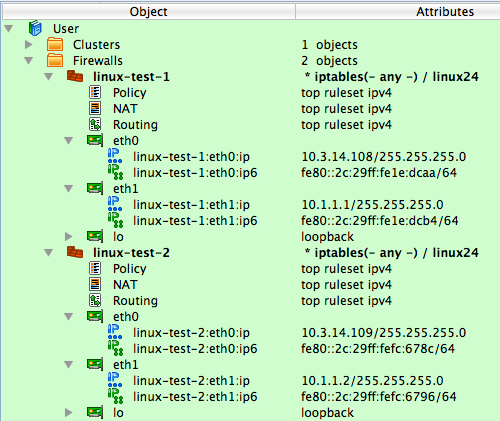Image resolution: width=500 pixels, height=421 pixels.
Task: Click the IPv6 icon for linux-test-1:eth1:ip6
Action: (115, 220)
